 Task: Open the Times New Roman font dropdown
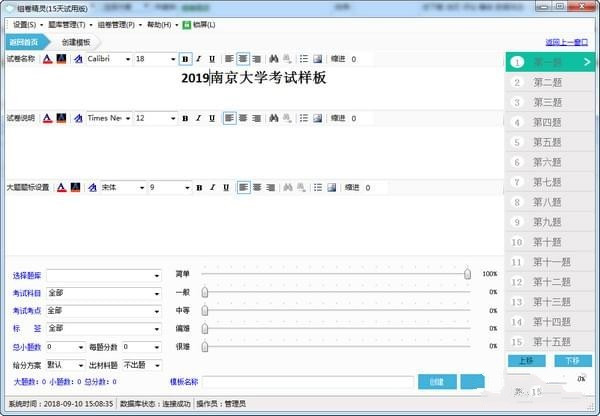tap(128, 118)
